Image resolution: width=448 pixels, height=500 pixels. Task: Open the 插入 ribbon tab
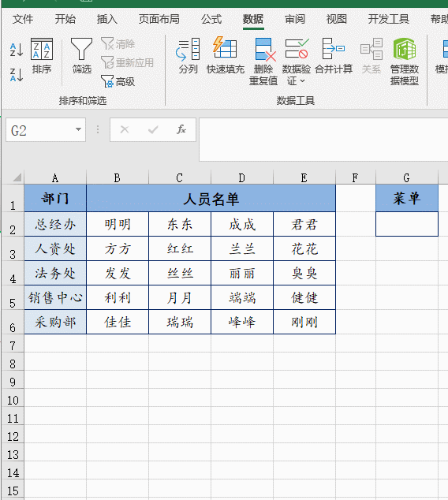[107, 19]
